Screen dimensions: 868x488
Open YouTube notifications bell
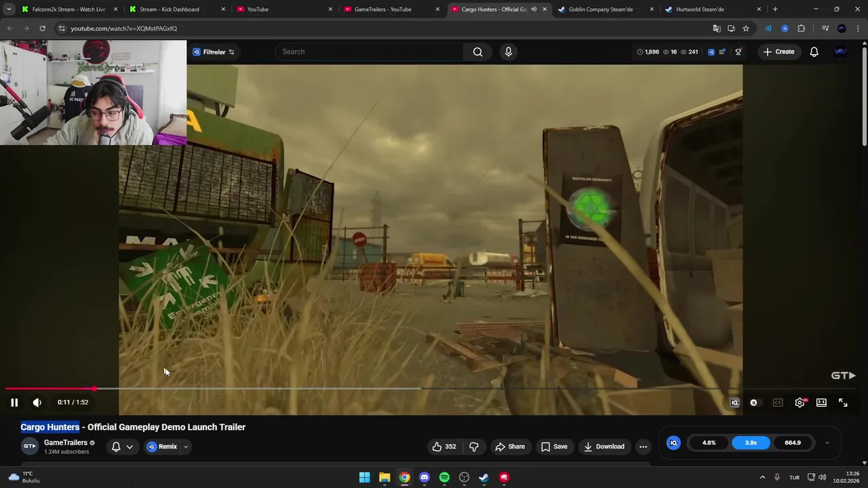[x=814, y=52]
